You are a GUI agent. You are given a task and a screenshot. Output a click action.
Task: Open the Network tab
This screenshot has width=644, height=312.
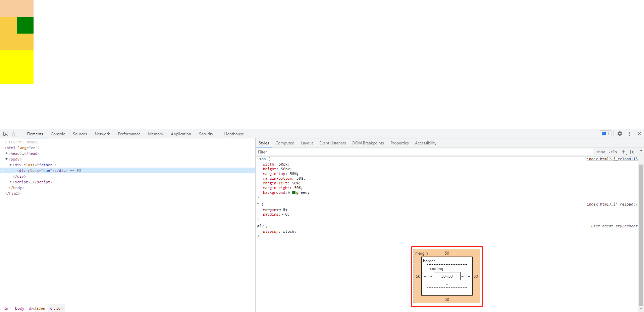click(102, 134)
